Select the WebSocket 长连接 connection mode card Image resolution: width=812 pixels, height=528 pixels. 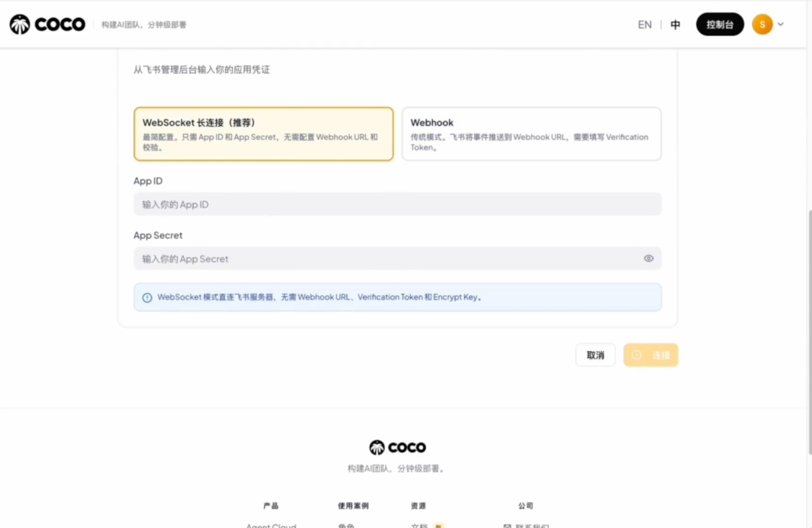(x=264, y=134)
